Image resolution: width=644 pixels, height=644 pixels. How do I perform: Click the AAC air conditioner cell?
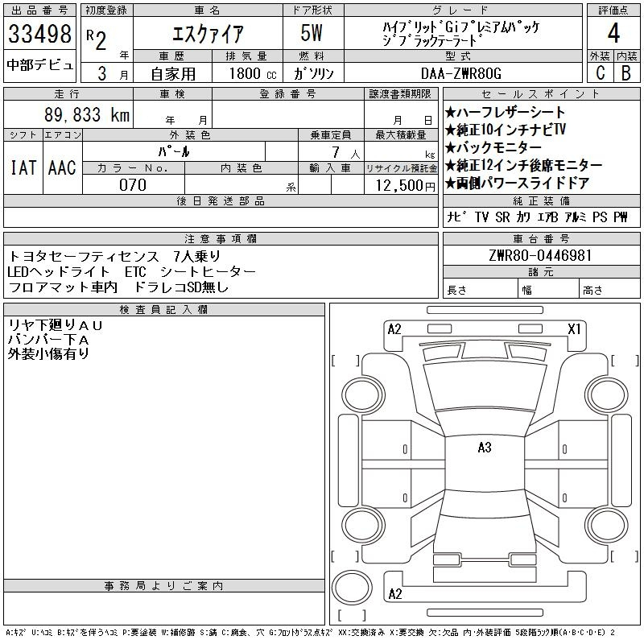tap(62, 167)
